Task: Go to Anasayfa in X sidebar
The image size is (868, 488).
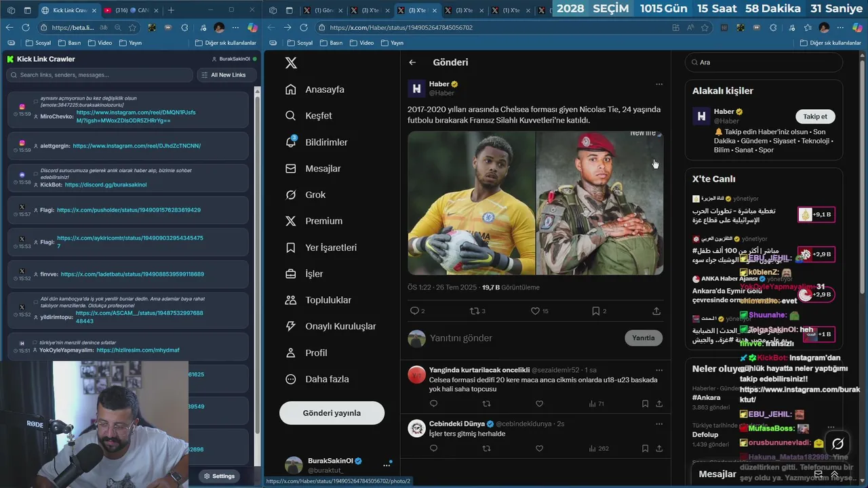Action: [324, 89]
